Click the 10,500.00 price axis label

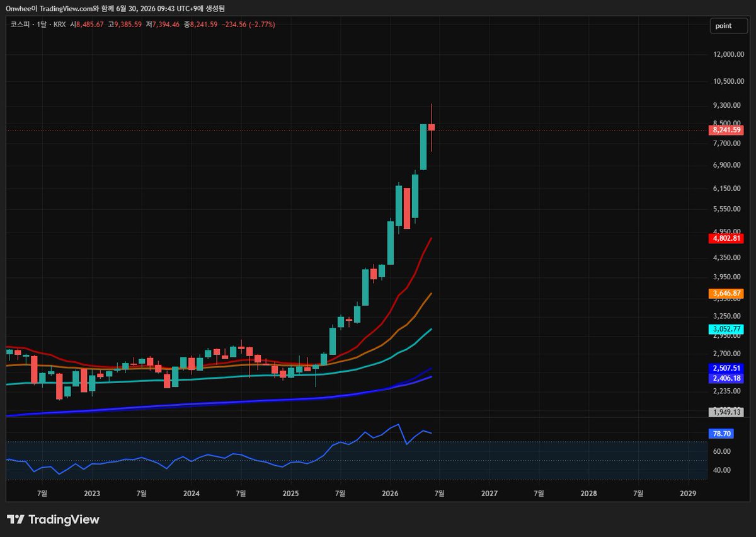[x=728, y=81]
